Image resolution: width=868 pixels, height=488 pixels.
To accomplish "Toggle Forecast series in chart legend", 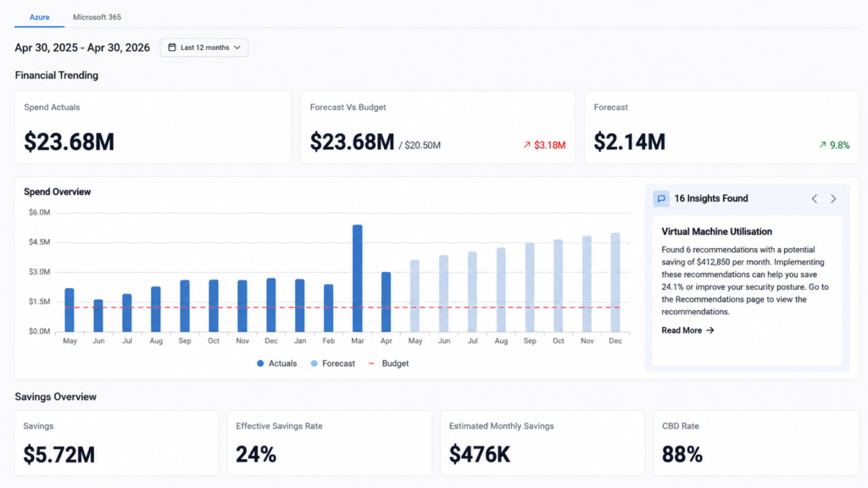I will pos(332,363).
